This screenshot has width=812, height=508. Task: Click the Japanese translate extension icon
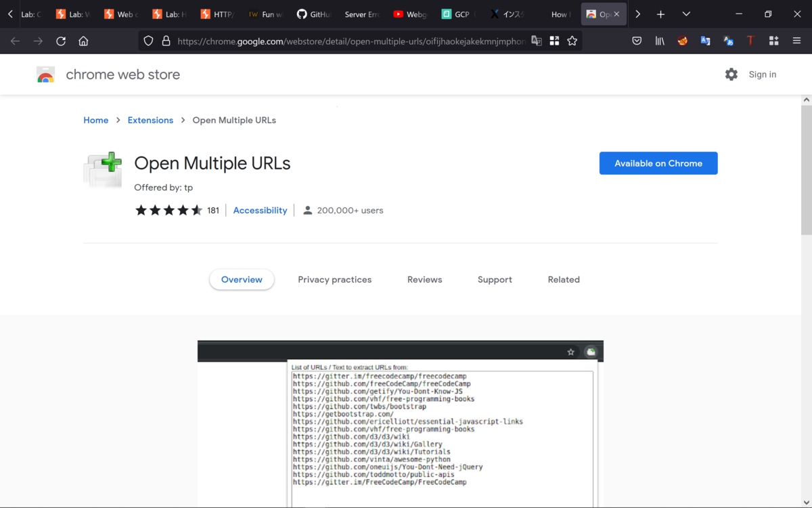(x=728, y=41)
